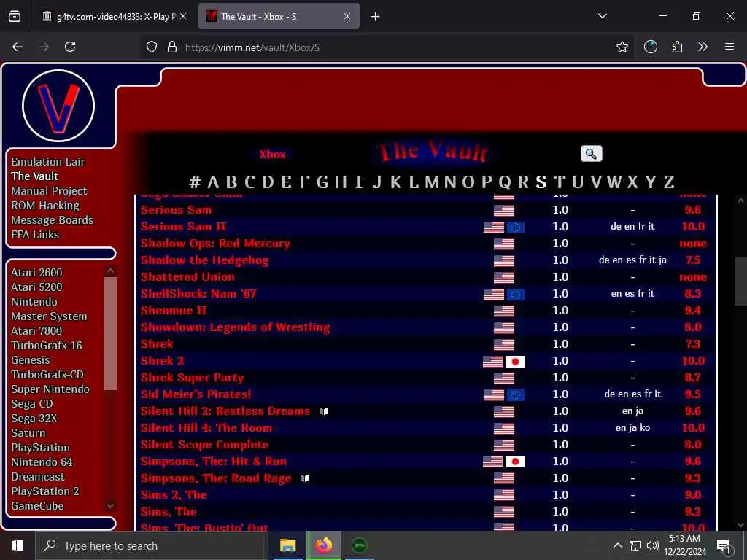Select Atari 2600 in console list
Viewport: 747px width, 560px height.
[36, 273]
